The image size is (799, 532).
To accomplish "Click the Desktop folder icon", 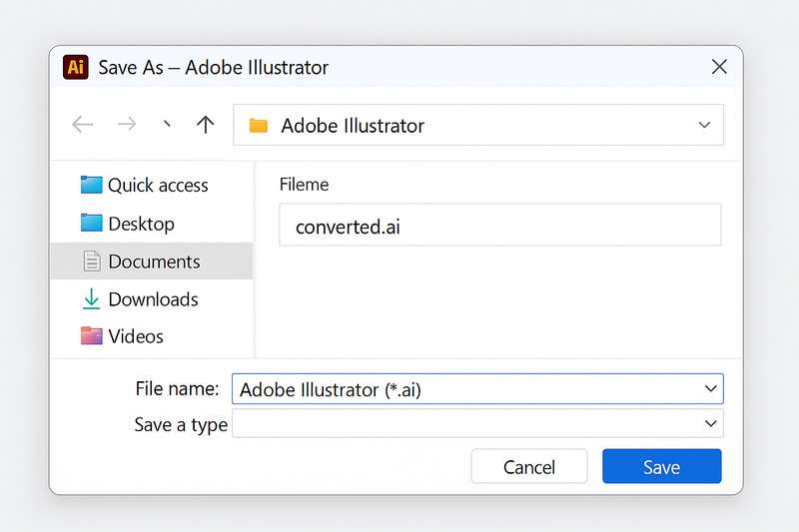I will click(91, 223).
